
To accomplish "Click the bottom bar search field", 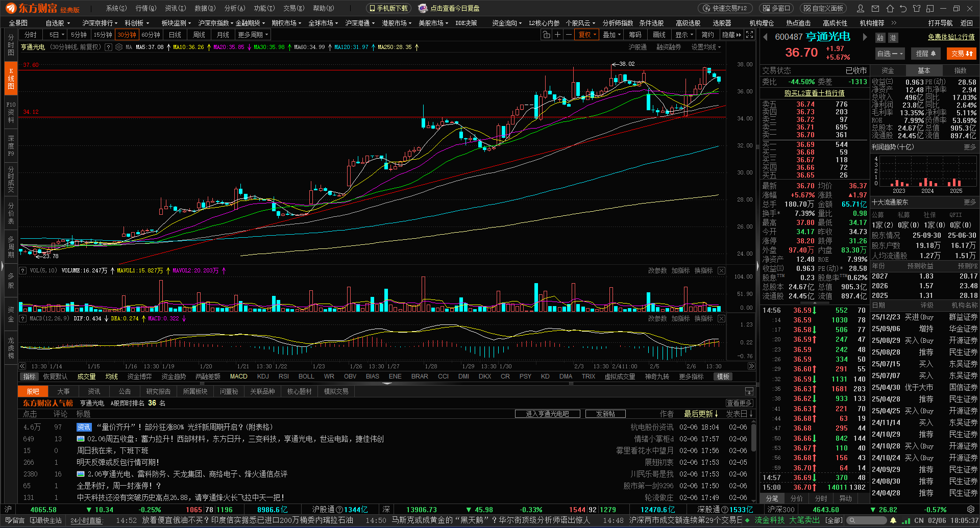I will 866,520.
